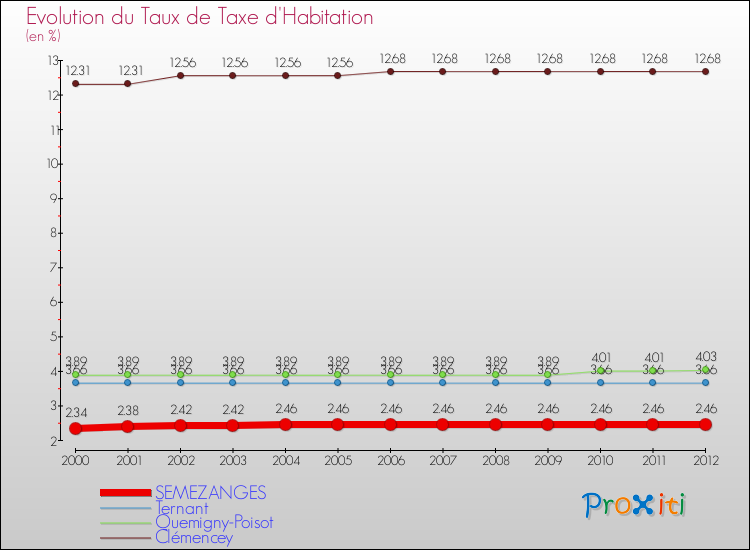This screenshot has height=550, width=750.
Task: Click the 2009 x-axis year label
Action: pyautogui.click(x=548, y=460)
